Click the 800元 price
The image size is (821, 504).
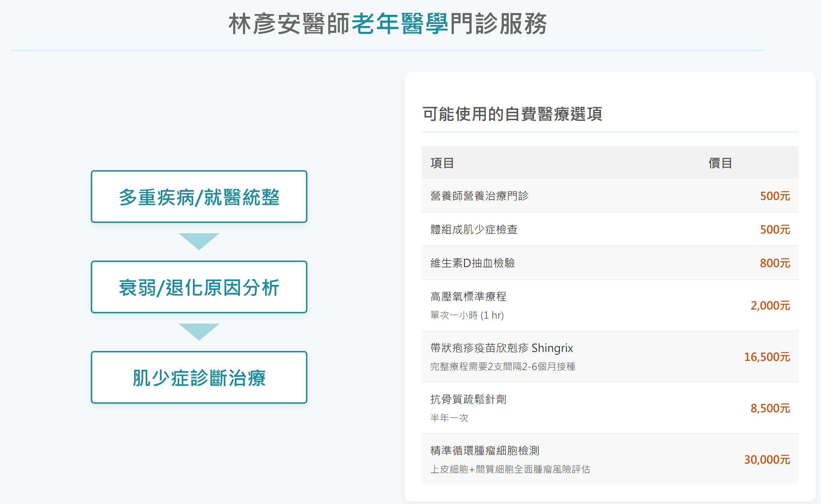tap(775, 263)
